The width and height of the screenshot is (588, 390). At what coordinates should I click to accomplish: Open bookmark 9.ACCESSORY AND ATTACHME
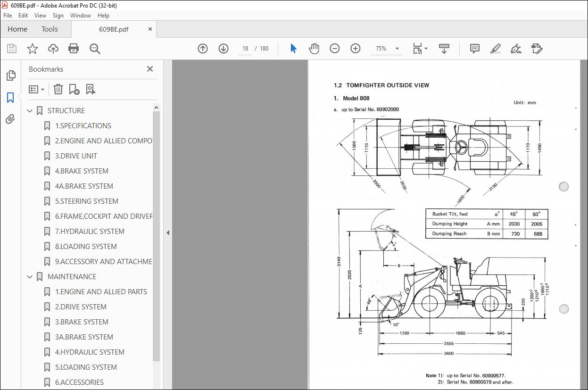point(104,262)
